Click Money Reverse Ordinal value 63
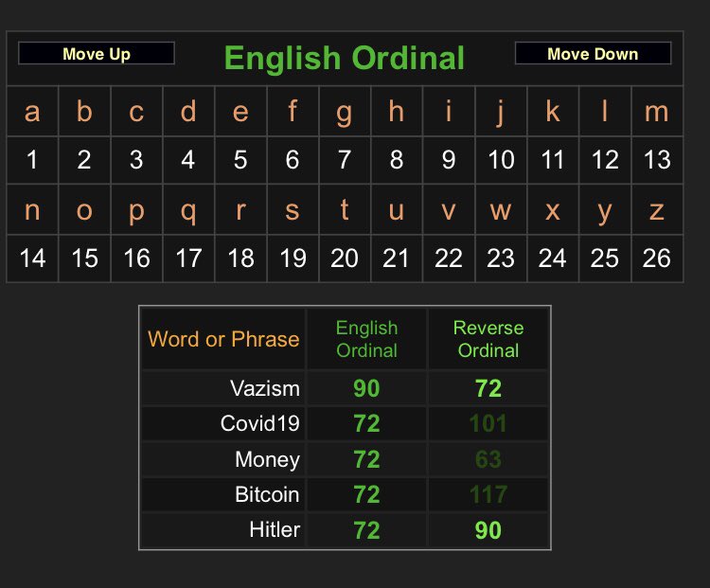710x588 pixels. 488,459
